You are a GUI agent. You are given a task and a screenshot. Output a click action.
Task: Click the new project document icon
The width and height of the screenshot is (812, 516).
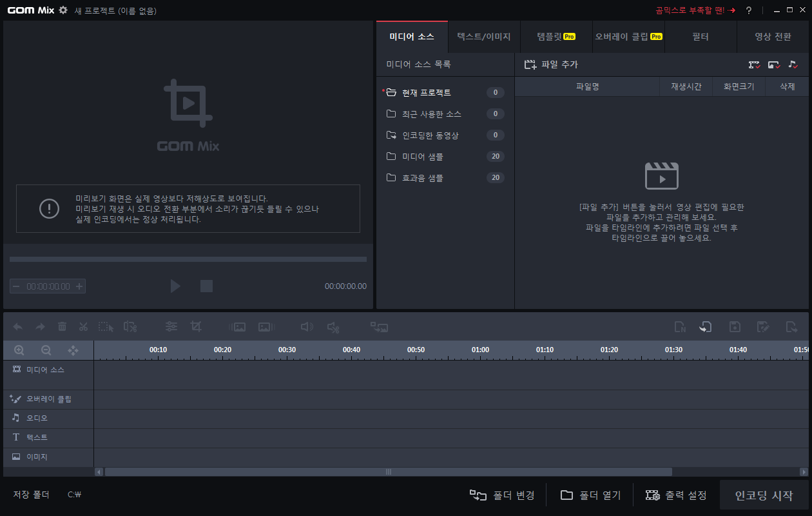coord(680,327)
